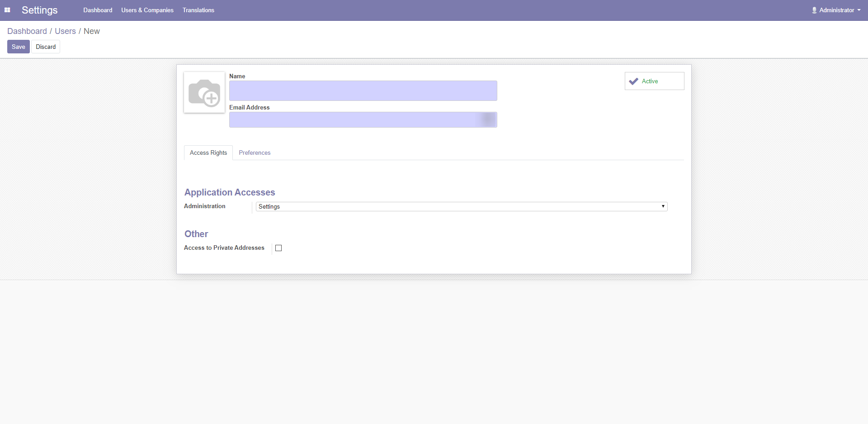Discard the new user form
Viewport: 868px width, 424px height.
(46, 47)
